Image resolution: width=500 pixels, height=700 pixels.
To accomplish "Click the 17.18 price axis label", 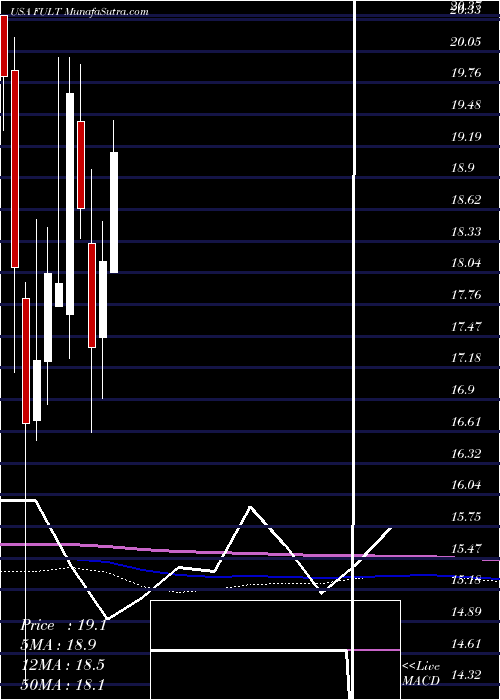I will pos(466,358).
